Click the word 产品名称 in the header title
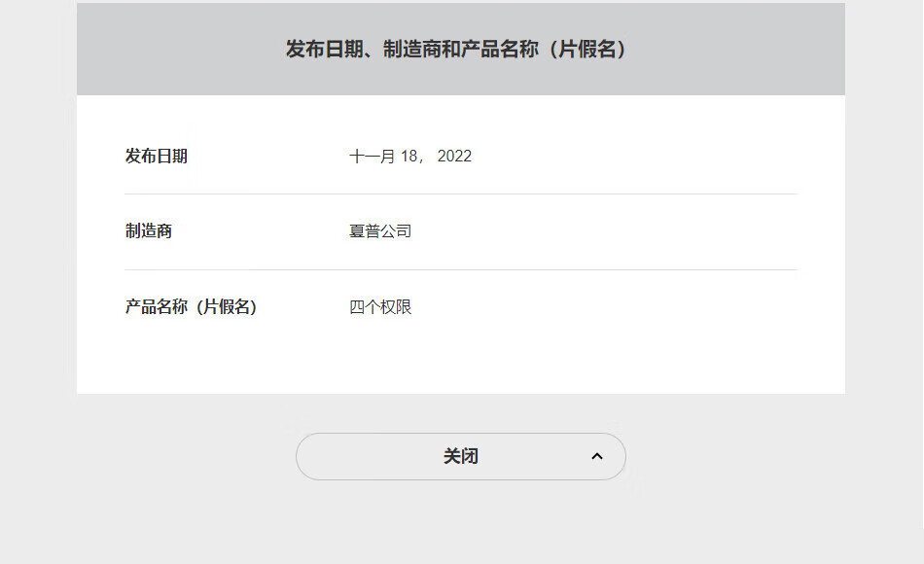 point(500,49)
